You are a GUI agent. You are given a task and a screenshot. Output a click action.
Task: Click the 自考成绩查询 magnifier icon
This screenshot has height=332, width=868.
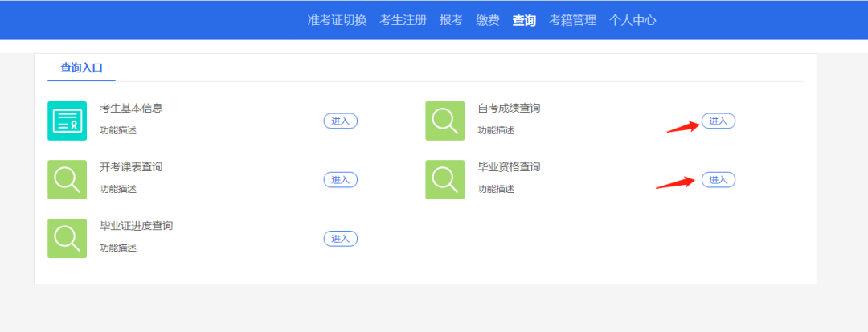[444, 121]
